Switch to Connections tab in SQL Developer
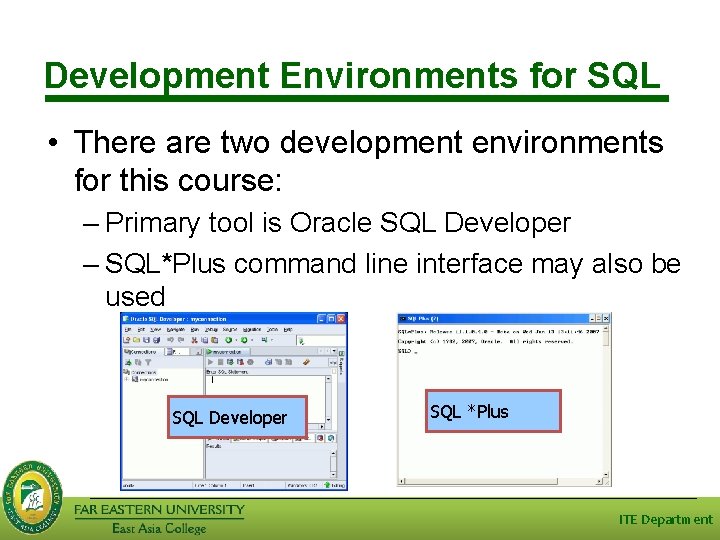 (x=141, y=352)
